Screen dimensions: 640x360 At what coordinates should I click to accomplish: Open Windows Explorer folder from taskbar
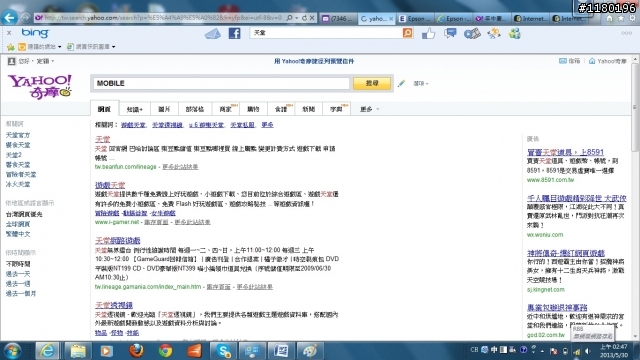click(x=78, y=351)
